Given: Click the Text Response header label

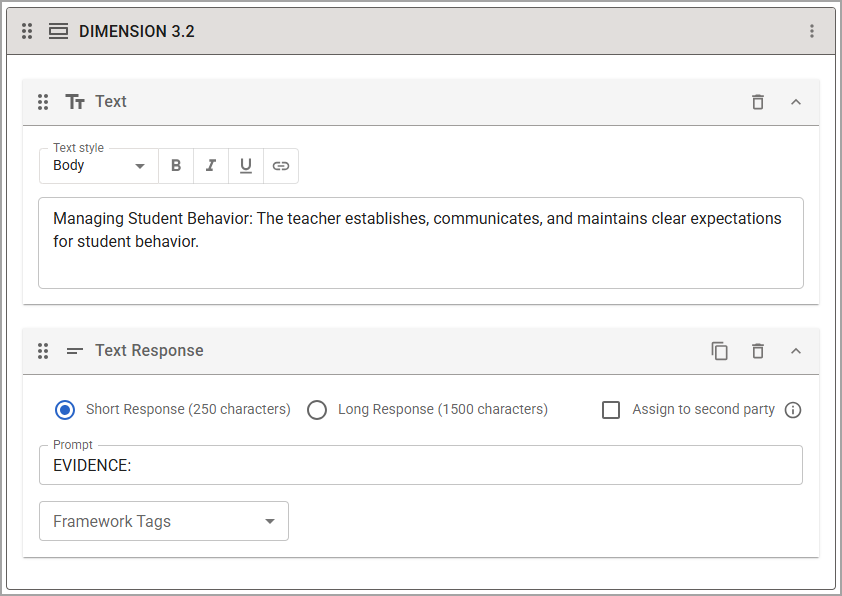Looking at the screenshot, I should [149, 351].
